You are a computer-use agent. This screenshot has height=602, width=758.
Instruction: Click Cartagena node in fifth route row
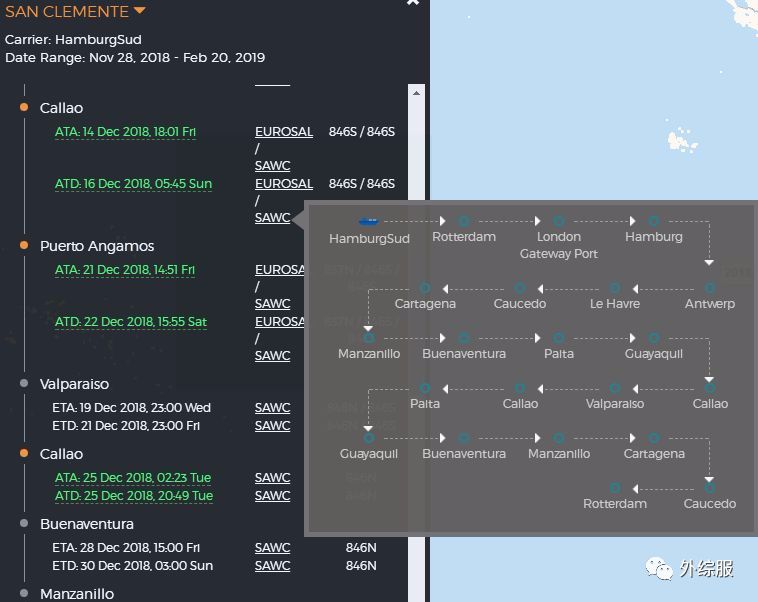(654, 438)
